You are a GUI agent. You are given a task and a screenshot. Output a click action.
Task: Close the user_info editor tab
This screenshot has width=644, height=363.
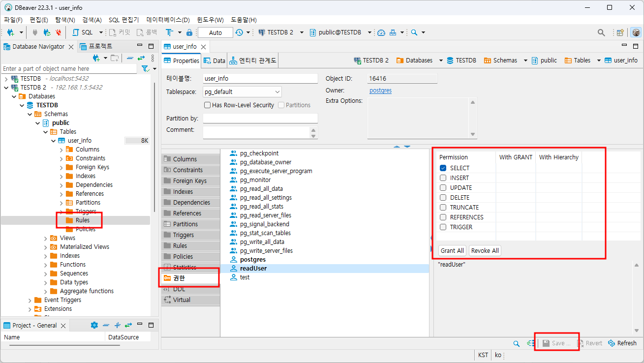(x=203, y=47)
